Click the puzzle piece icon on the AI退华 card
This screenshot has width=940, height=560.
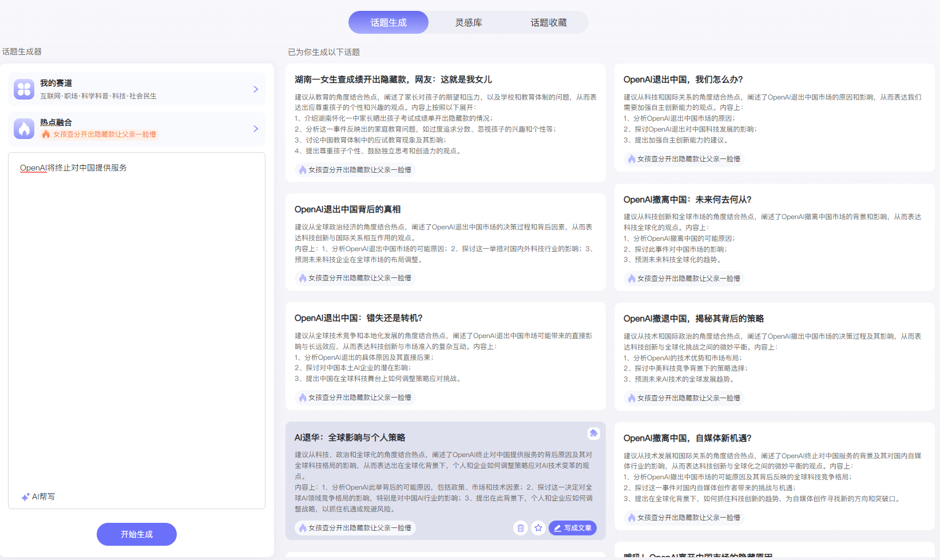(x=593, y=434)
